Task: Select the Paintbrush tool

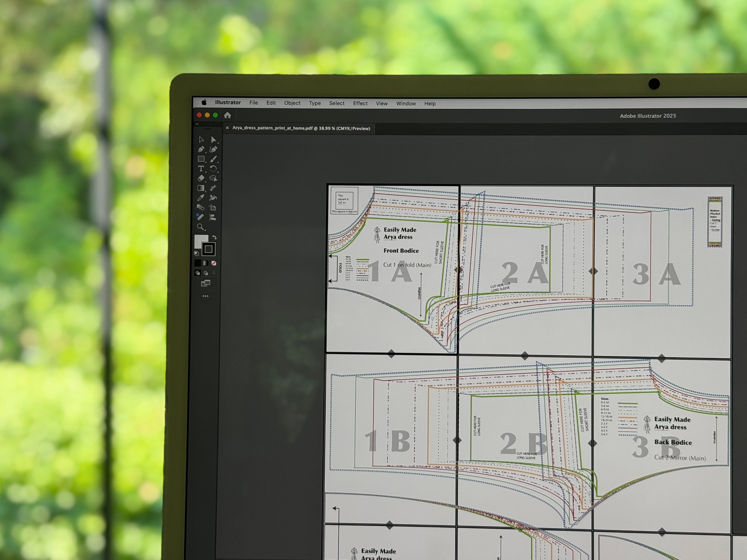Action: coord(213,159)
